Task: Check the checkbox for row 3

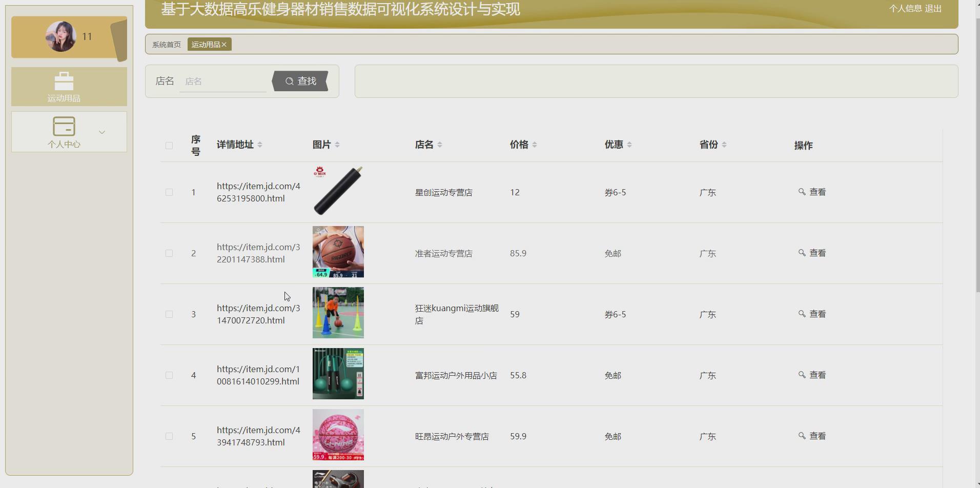Action: pyautogui.click(x=169, y=314)
